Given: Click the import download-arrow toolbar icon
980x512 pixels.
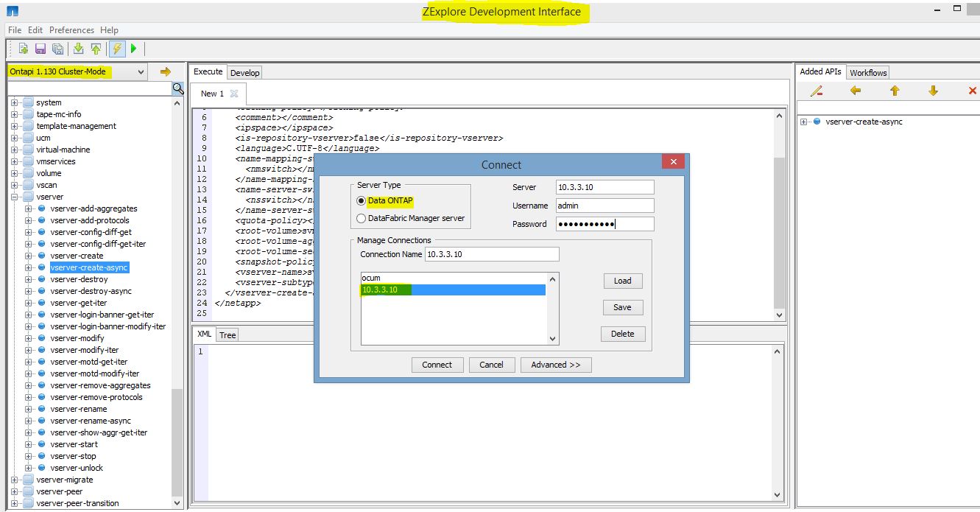Looking at the screenshot, I should 77,48.
